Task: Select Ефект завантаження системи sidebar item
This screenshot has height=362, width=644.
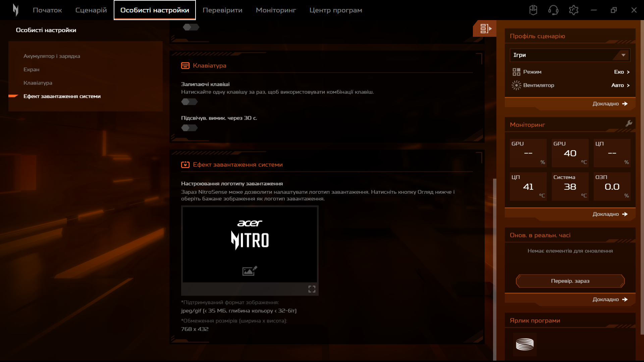Action: pos(62,96)
